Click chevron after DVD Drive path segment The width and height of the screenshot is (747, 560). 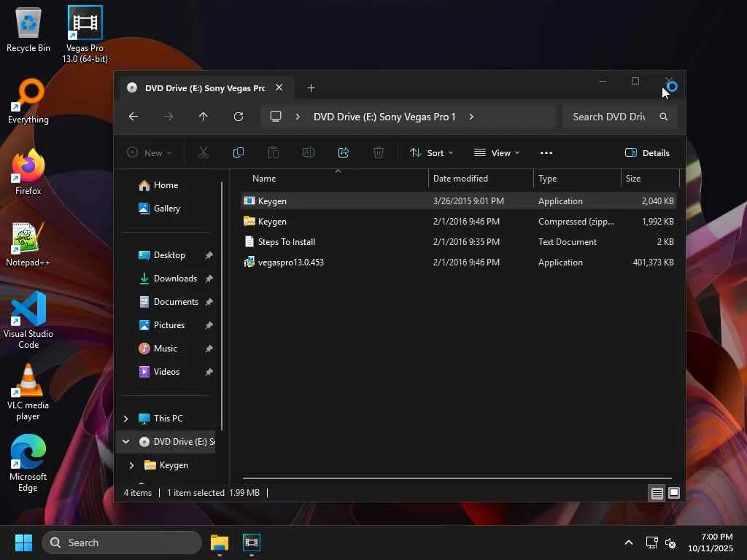471,117
